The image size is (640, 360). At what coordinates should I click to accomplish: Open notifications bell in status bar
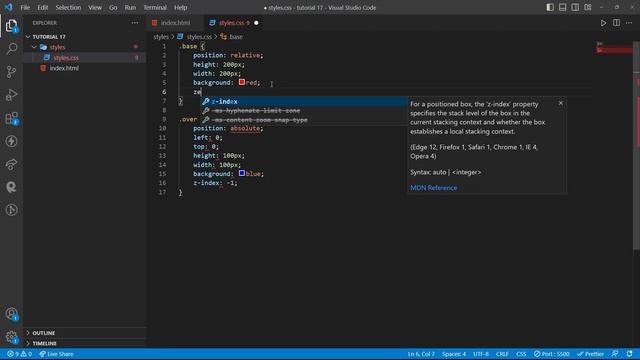pos(629,354)
